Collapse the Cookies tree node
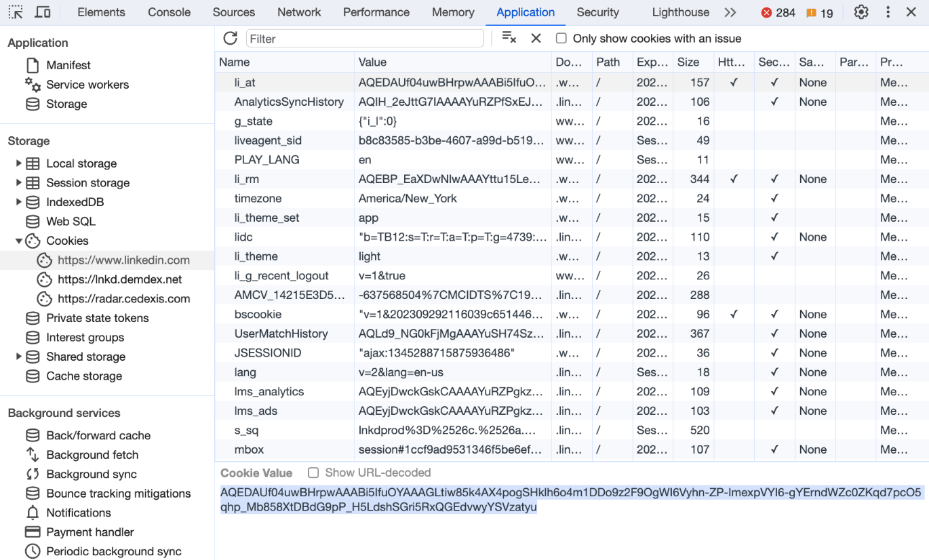 [x=18, y=241]
